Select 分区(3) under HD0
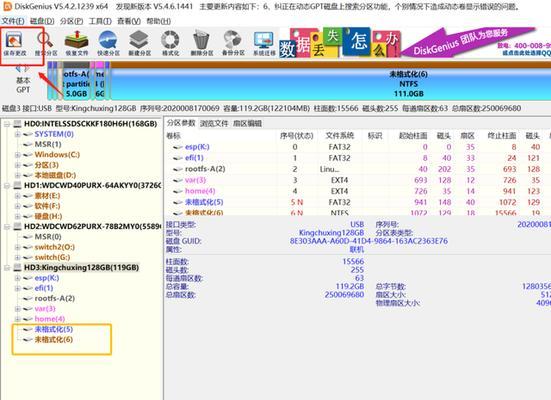The width and height of the screenshot is (551, 400). [x=46, y=165]
